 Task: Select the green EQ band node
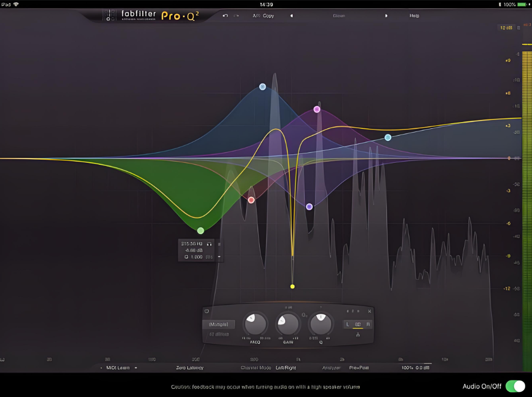tap(200, 231)
